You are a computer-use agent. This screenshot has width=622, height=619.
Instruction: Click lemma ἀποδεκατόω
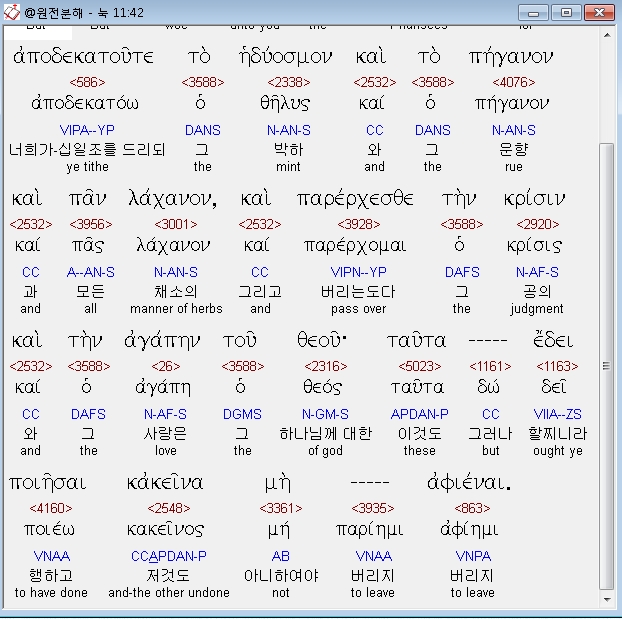(85, 103)
